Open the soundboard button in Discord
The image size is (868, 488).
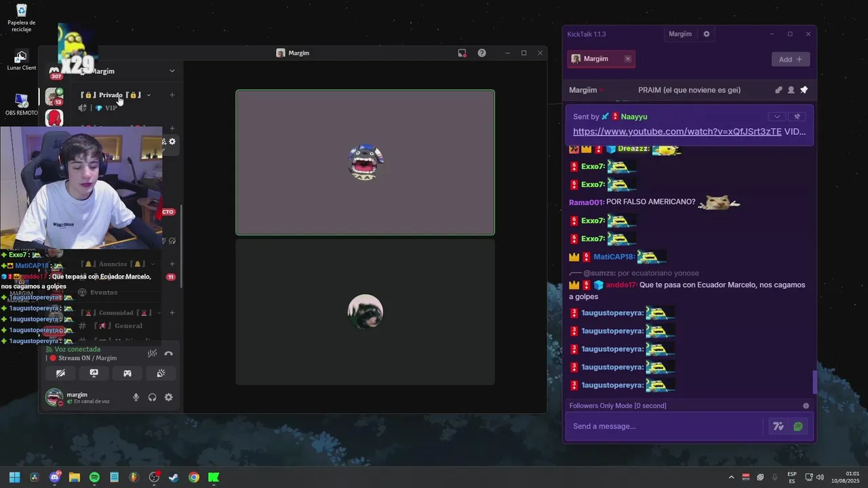click(x=161, y=373)
